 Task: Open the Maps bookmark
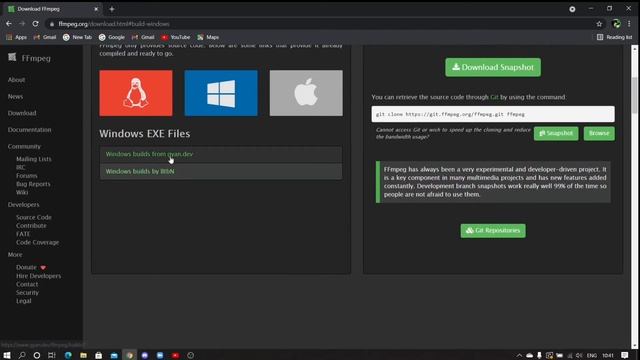pos(208,37)
